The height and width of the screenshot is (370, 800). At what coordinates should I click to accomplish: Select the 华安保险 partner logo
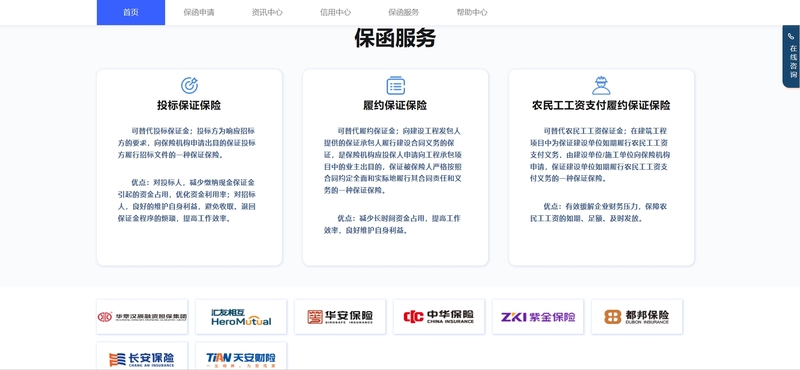click(x=340, y=317)
